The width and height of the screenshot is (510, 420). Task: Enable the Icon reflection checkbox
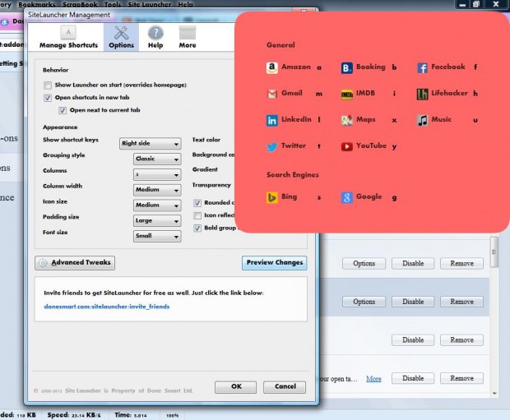(197, 215)
